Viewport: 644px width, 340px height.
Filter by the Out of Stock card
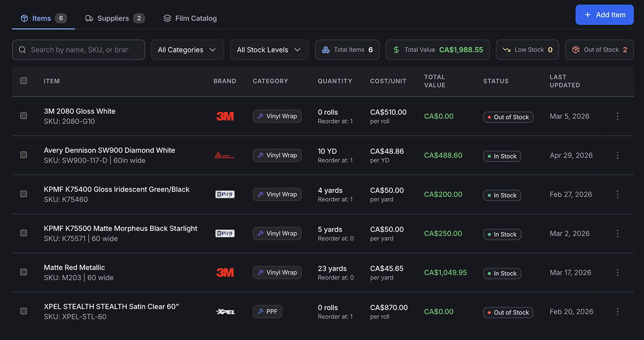(599, 50)
